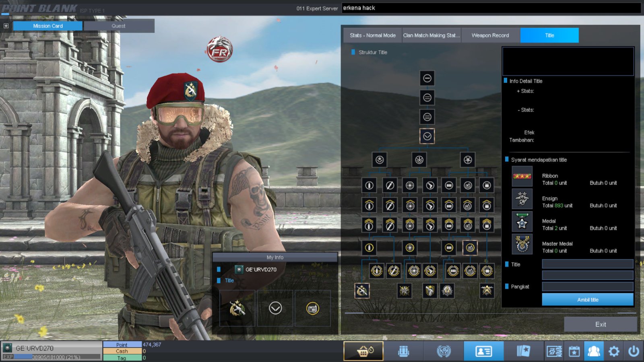This screenshot has width=644, height=362.
Task: Select the helmet wreath title icon
Action: [447, 290]
